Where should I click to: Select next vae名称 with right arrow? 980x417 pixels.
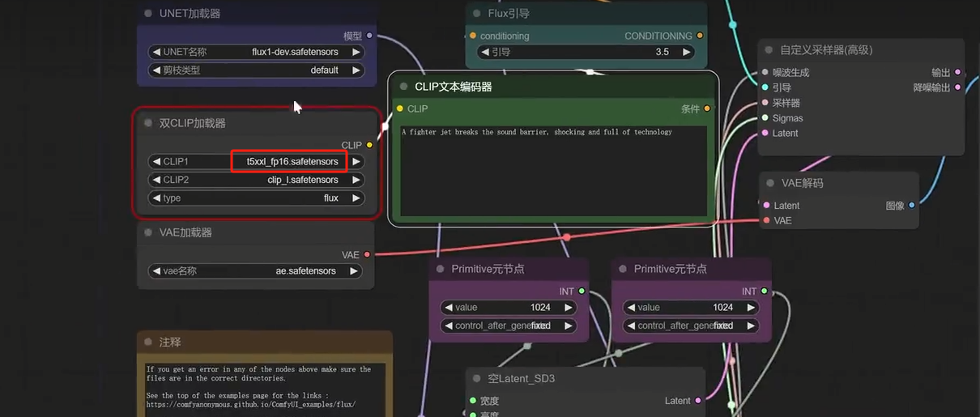(x=354, y=271)
